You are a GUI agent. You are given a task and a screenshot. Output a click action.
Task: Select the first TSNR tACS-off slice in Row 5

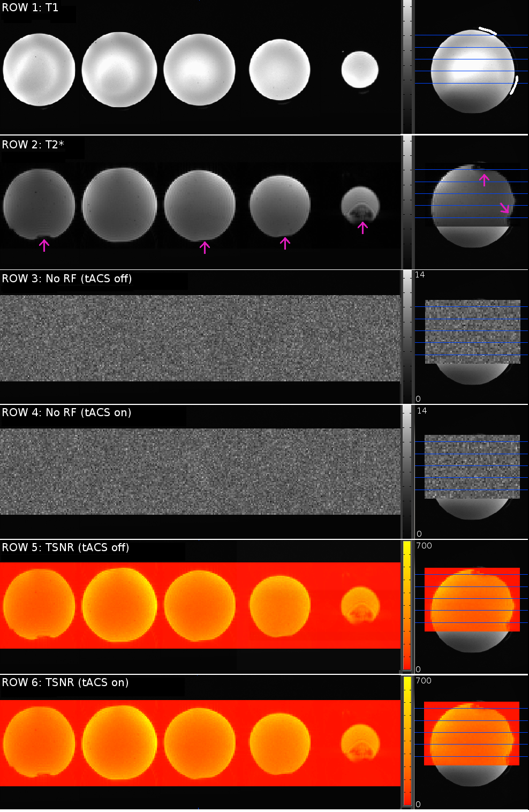39,605
